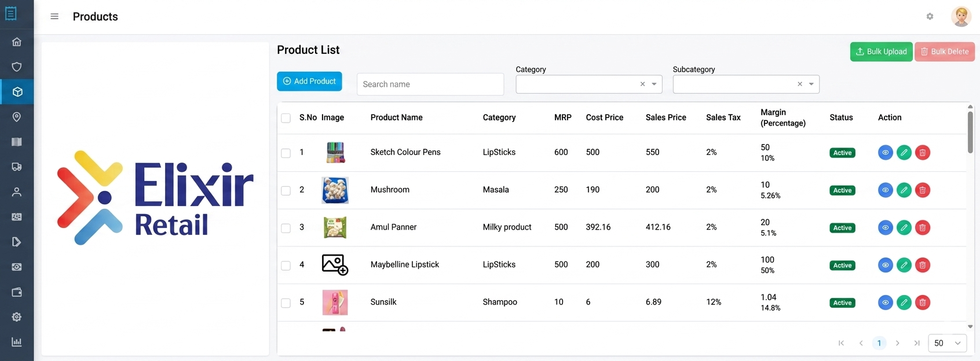
Task: Go to previous page
Action: 861,343
